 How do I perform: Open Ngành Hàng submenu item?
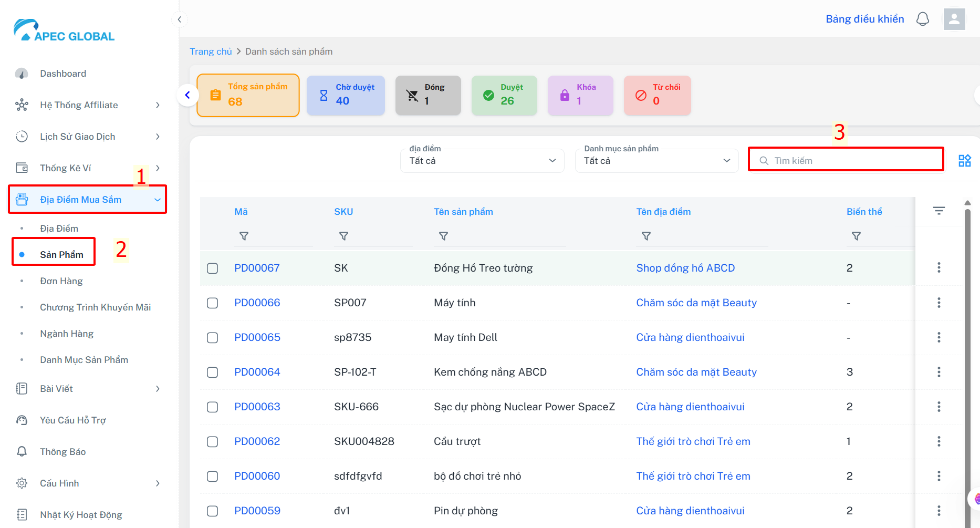pyautogui.click(x=67, y=334)
